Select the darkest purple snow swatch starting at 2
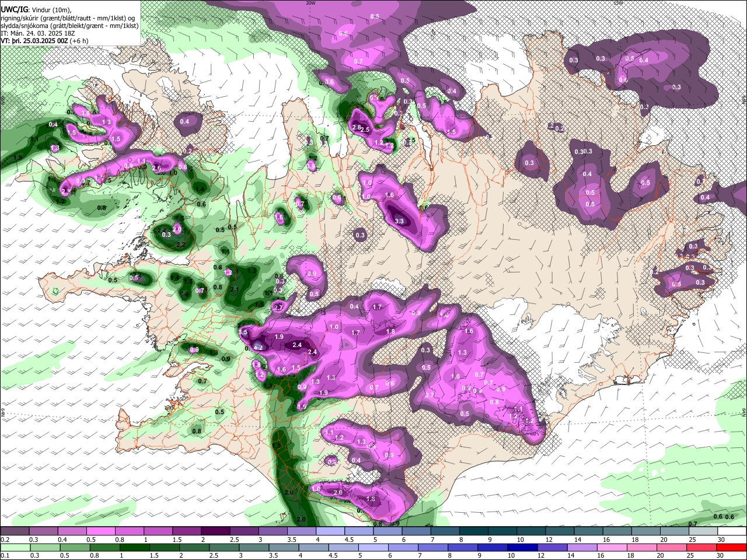 click(x=215, y=531)
